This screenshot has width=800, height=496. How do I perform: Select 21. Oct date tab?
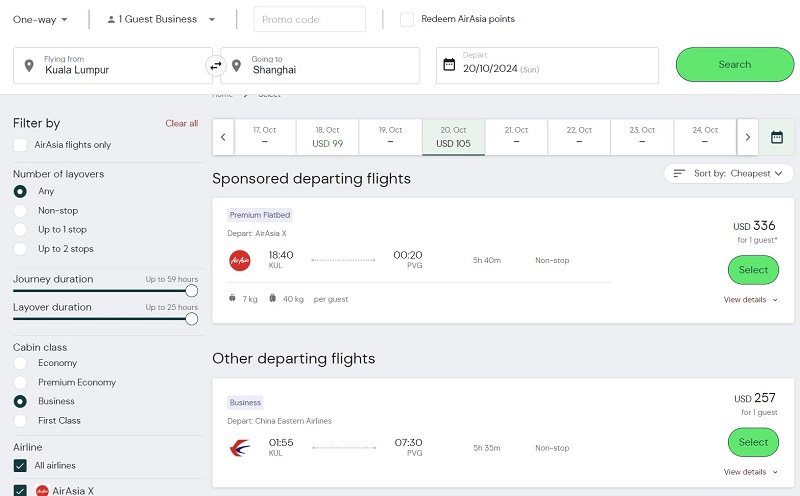coord(516,137)
